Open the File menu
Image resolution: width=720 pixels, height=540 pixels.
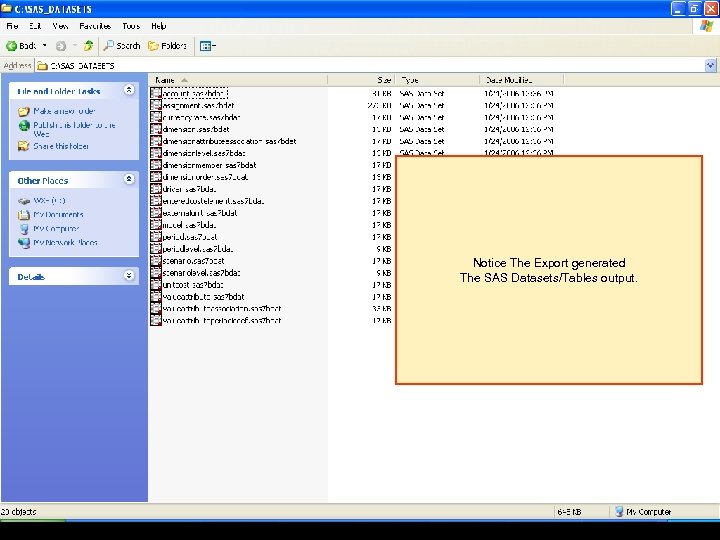[x=12, y=26]
